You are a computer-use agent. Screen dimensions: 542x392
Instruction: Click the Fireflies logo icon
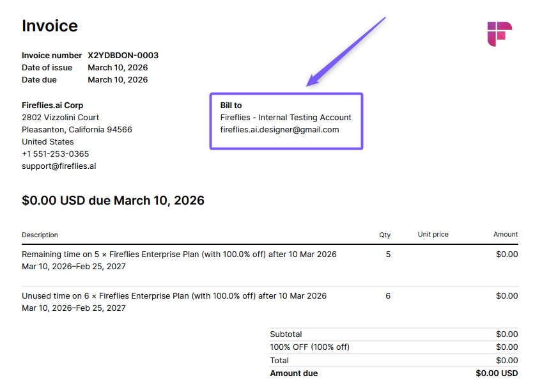[x=499, y=34]
